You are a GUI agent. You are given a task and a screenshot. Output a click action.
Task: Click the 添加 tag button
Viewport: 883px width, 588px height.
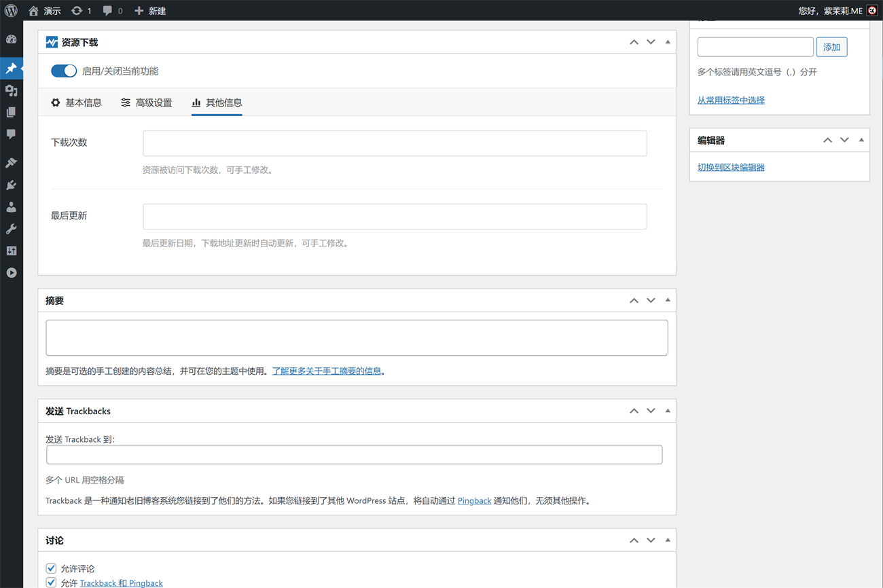[x=831, y=47]
